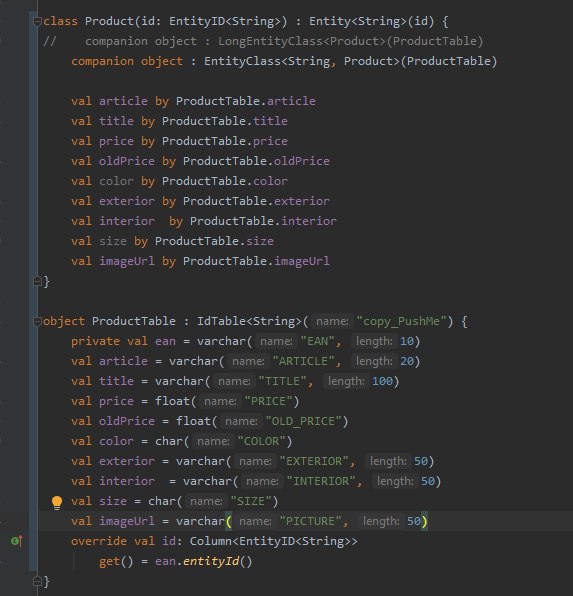
Task: Click the "TITLE" string literal
Action: click(x=283, y=381)
